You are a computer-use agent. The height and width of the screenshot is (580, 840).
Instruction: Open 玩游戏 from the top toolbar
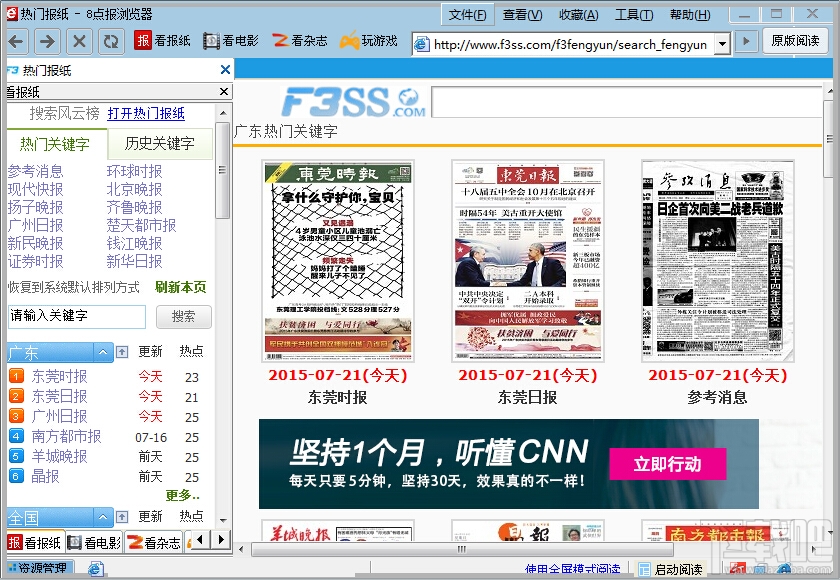pyautogui.click(x=369, y=41)
